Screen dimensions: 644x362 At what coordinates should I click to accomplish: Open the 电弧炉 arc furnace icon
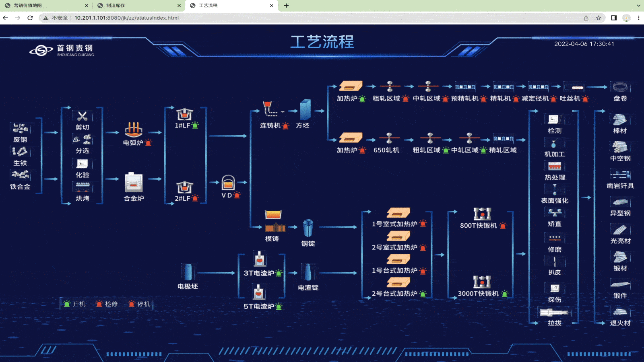click(x=134, y=130)
